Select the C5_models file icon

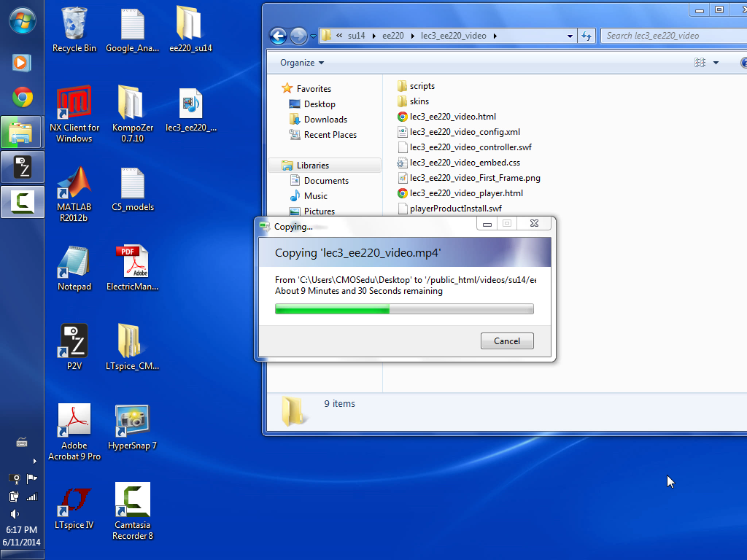pyautogui.click(x=133, y=189)
